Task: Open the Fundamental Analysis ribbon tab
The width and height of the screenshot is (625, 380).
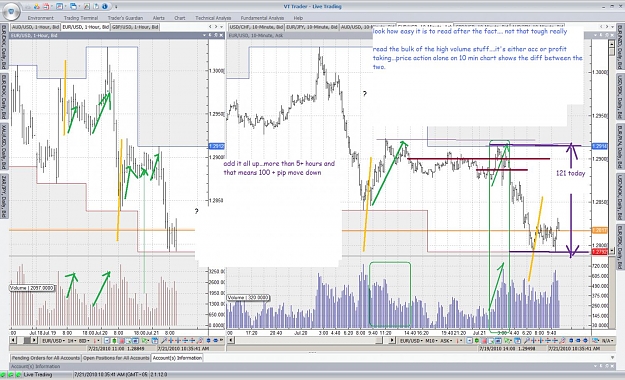Action: (262, 18)
